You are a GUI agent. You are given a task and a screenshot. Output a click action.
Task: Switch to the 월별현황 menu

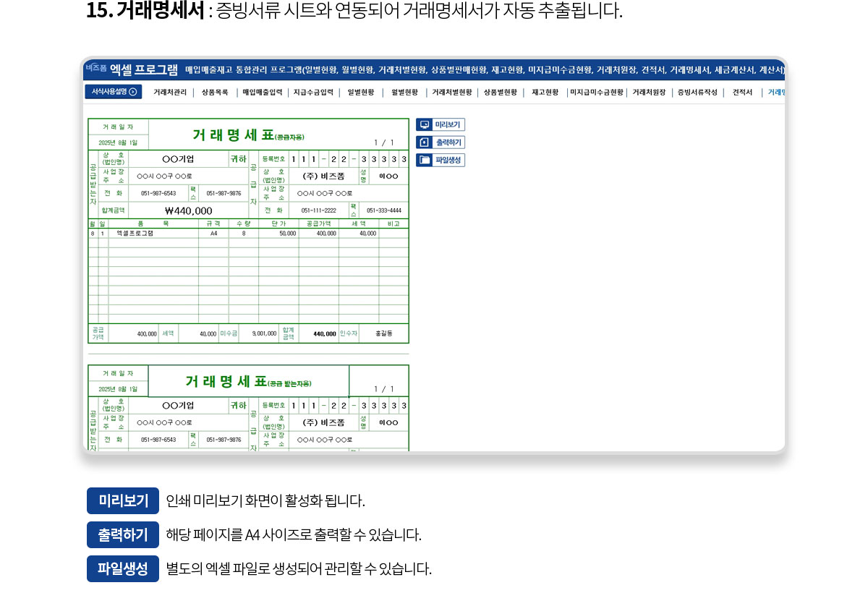tap(404, 93)
